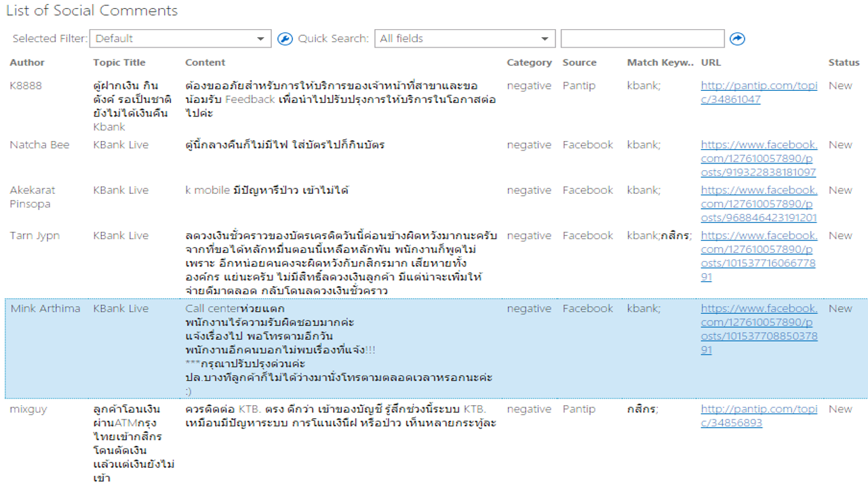Open the Quick Search All fields dropdown
The width and height of the screenshot is (868, 488).
pyautogui.click(x=465, y=39)
